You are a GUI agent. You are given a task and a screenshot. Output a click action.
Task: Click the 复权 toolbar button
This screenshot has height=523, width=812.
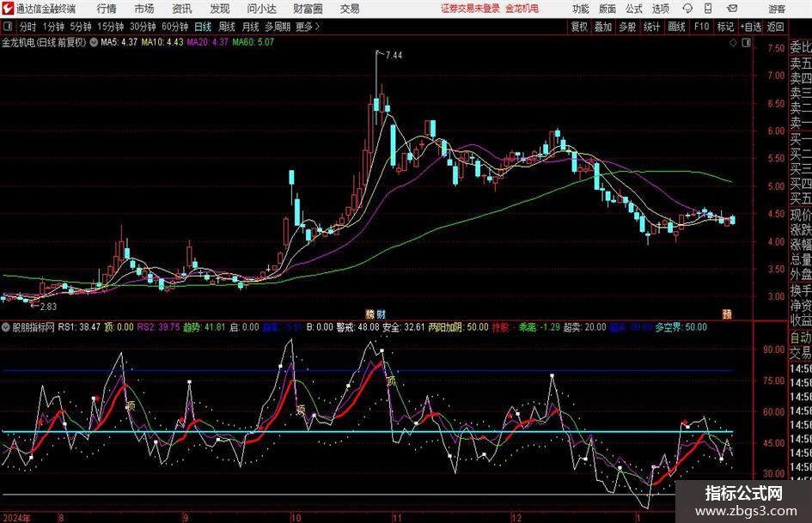(x=579, y=27)
